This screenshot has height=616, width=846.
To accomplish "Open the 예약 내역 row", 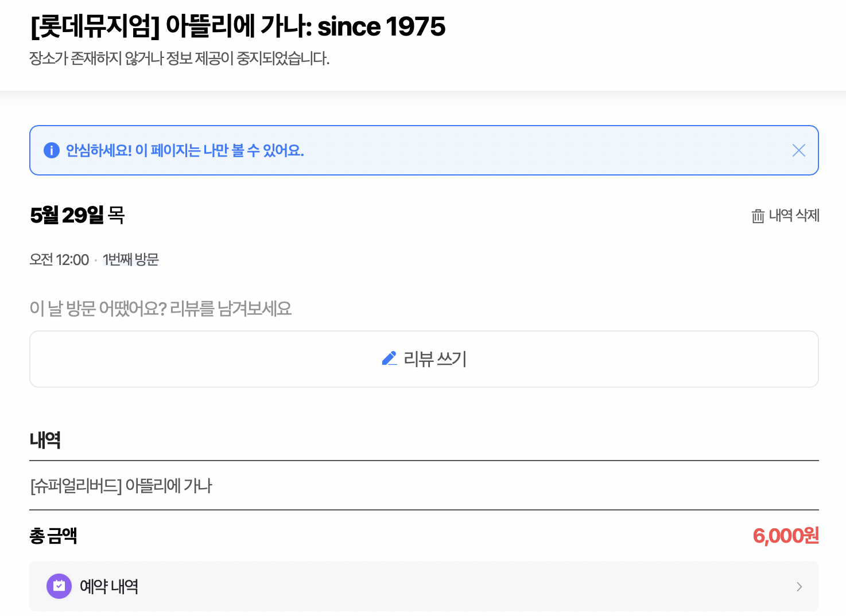I will 424,586.
